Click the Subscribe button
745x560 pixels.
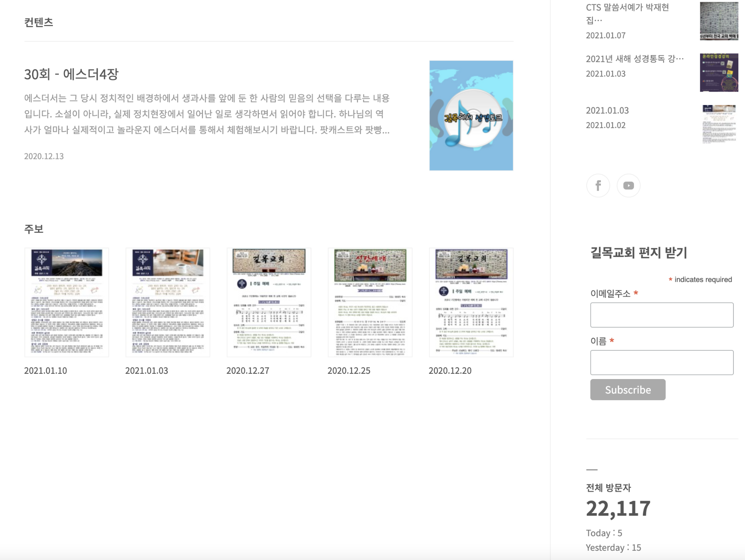coord(628,389)
